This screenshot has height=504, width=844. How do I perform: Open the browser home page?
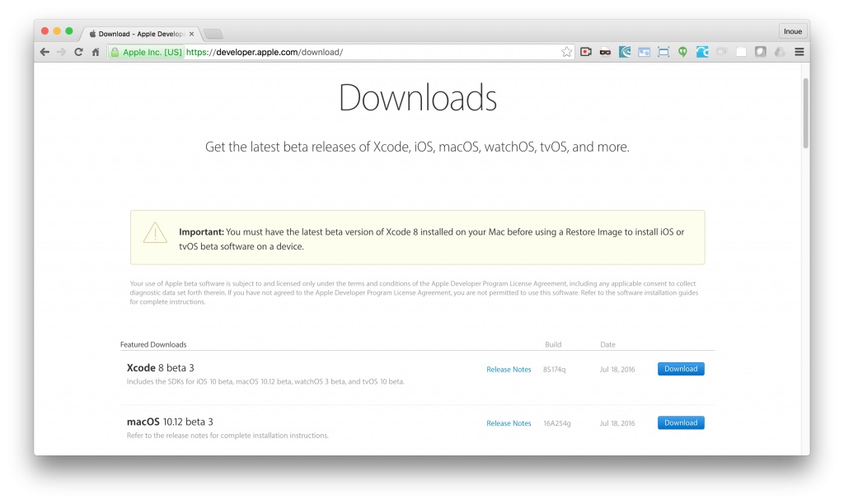(x=96, y=52)
